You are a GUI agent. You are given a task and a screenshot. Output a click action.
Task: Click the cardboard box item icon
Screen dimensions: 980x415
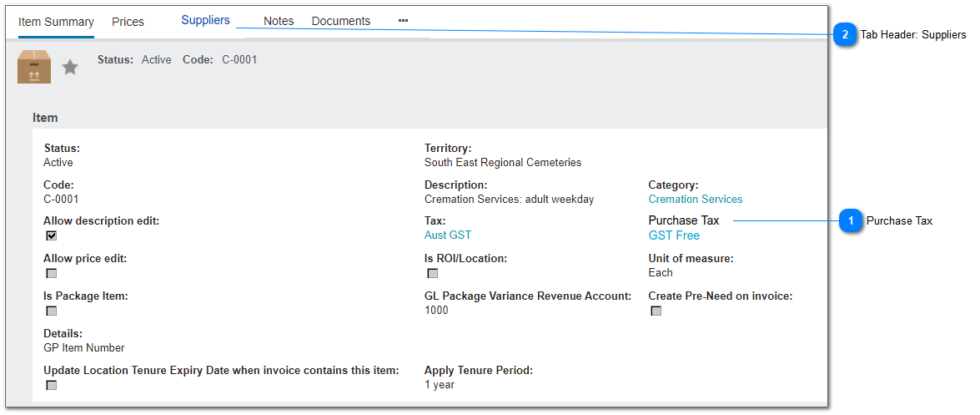tap(34, 66)
